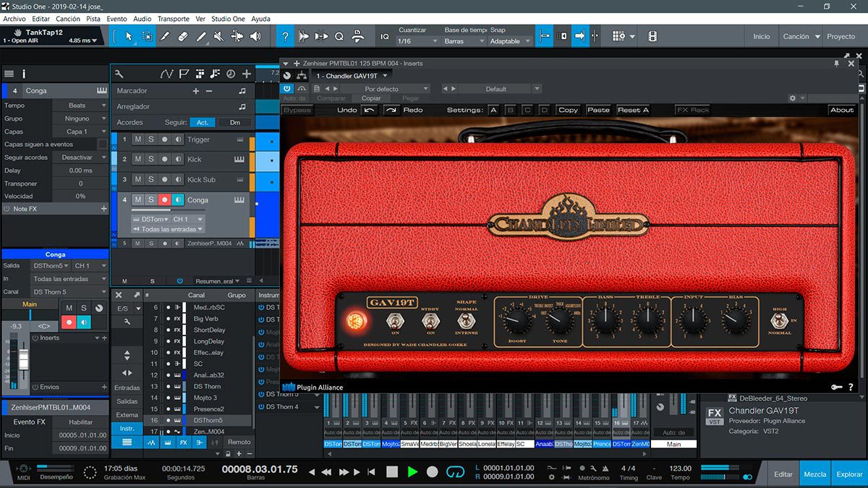Toggle Act. chord follow button
The width and height of the screenshot is (868, 488).
(203, 122)
